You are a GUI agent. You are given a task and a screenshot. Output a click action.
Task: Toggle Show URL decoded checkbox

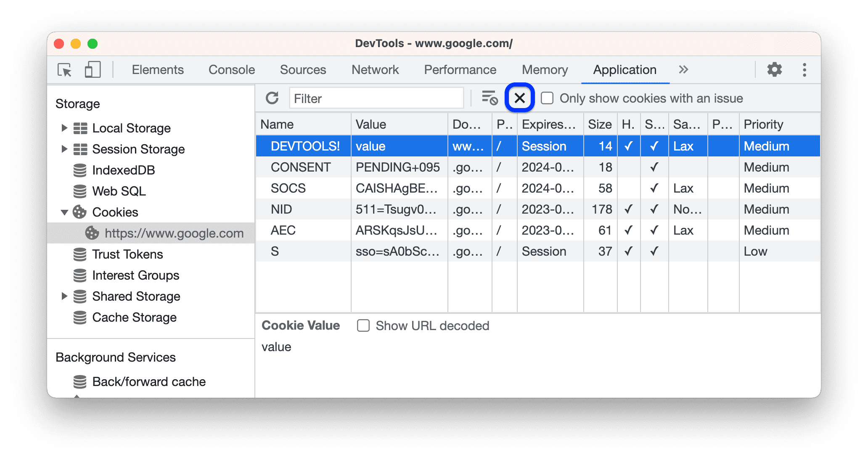363,325
